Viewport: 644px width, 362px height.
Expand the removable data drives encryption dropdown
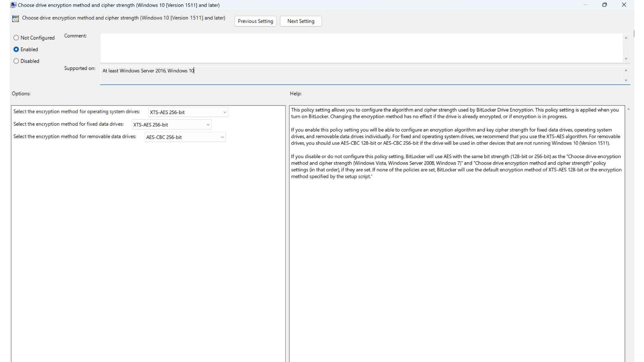(x=222, y=136)
